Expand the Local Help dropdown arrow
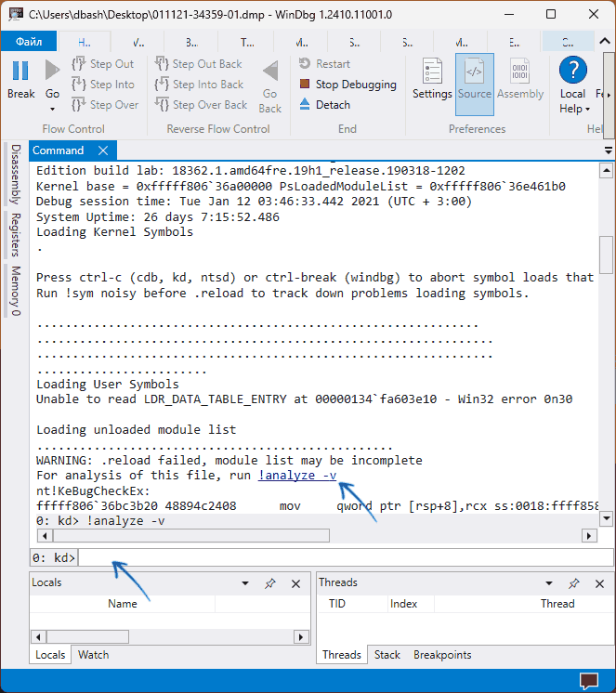 tap(588, 109)
